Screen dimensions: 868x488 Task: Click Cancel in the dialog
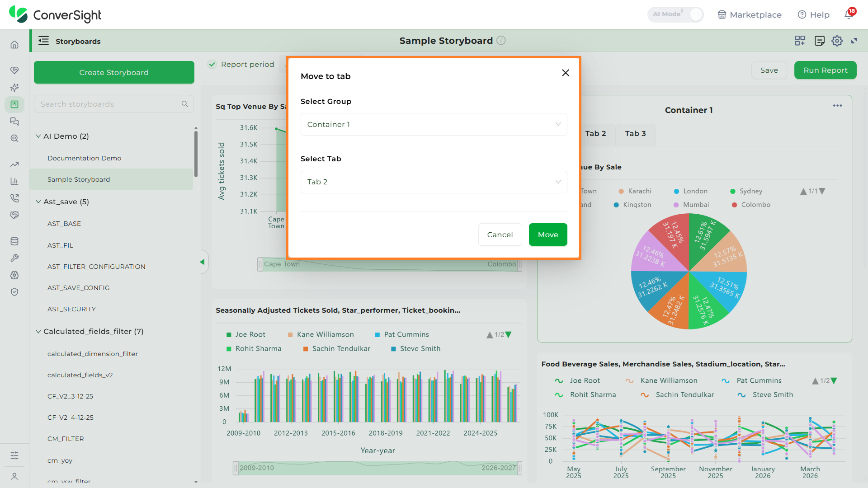[x=500, y=235]
